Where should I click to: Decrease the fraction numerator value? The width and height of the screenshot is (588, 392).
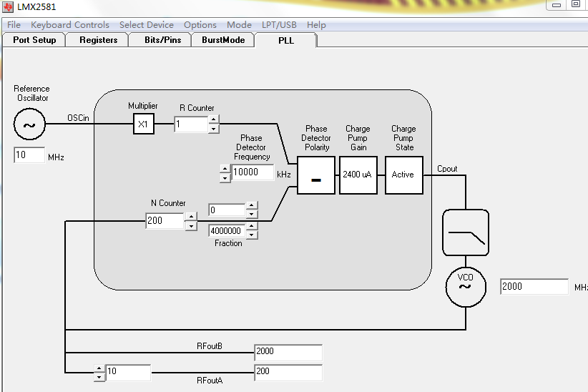(252, 214)
